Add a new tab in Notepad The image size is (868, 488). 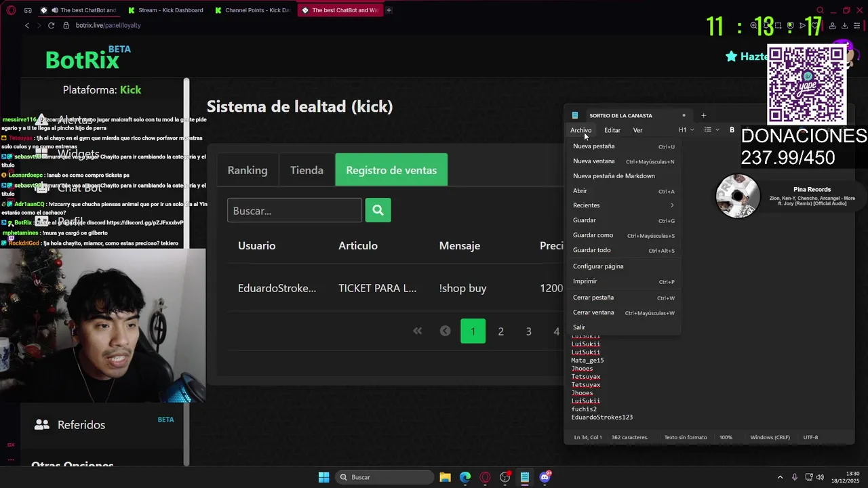point(703,115)
